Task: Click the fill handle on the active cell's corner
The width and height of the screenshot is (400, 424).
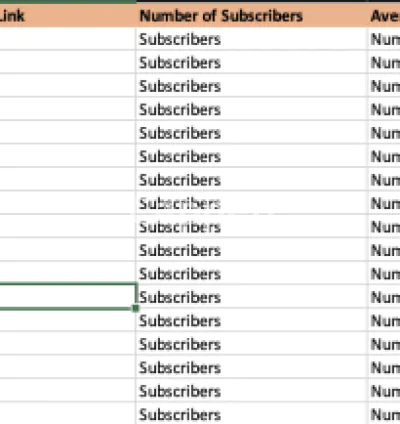Action: point(136,308)
